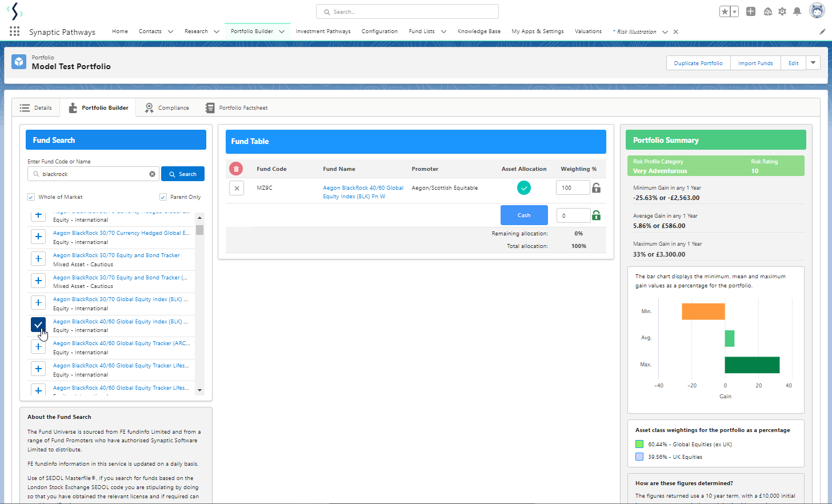
Task: Switch to the Portfolio Factsheet tab
Action: point(237,107)
